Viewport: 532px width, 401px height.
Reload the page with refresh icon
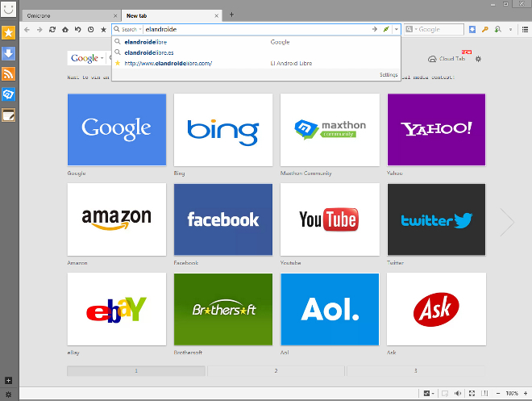click(52, 30)
